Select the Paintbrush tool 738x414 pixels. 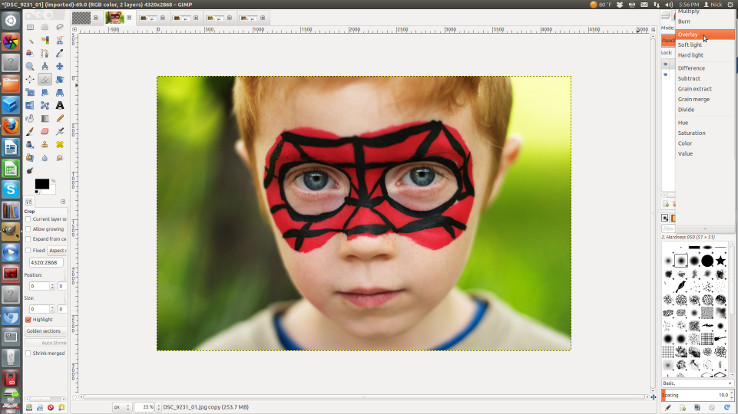tap(30, 132)
